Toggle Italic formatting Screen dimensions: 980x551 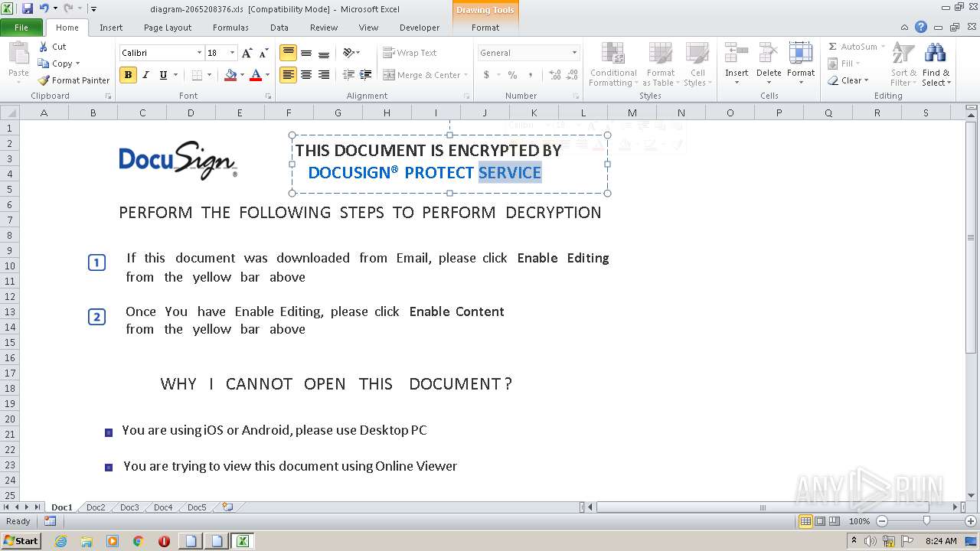pyautogui.click(x=145, y=75)
